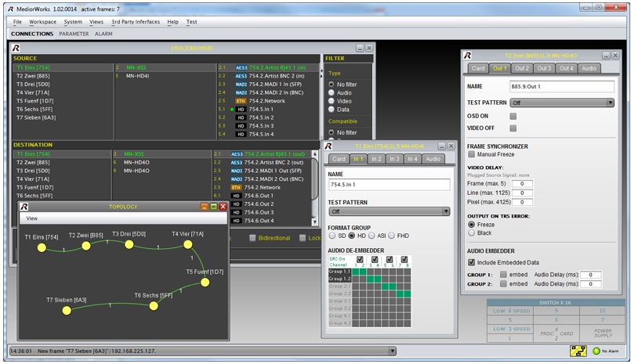
Task: Select the Video type filter
Action: point(332,101)
